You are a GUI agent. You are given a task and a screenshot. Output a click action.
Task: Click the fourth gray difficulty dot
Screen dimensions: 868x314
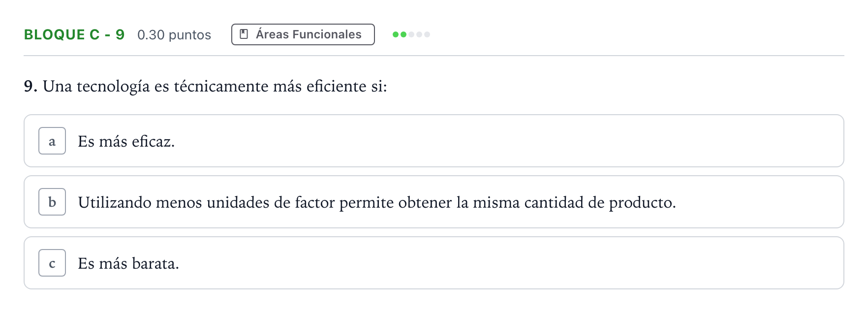[x=419, y=34]
